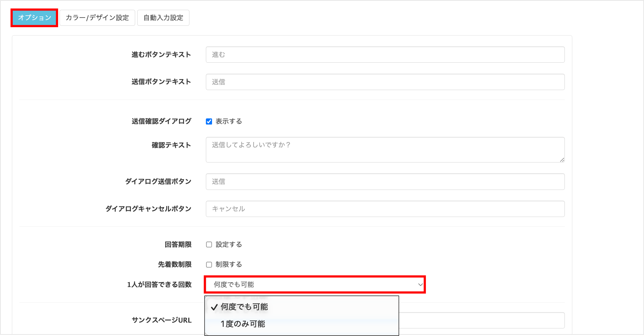Select 1度のみ可能 from the dropdown
The width and height of the screenshot is (644, 336).
click(x=243, y=324)
